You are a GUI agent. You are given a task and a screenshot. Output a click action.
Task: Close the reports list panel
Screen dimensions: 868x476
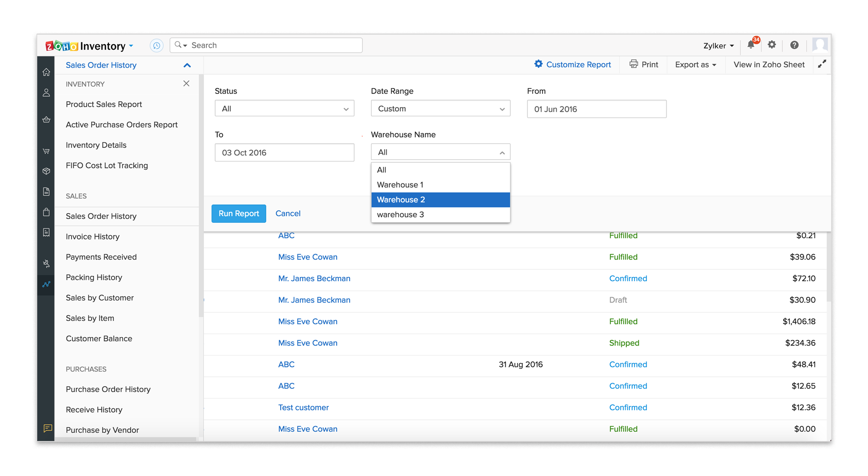click(186, 84)
